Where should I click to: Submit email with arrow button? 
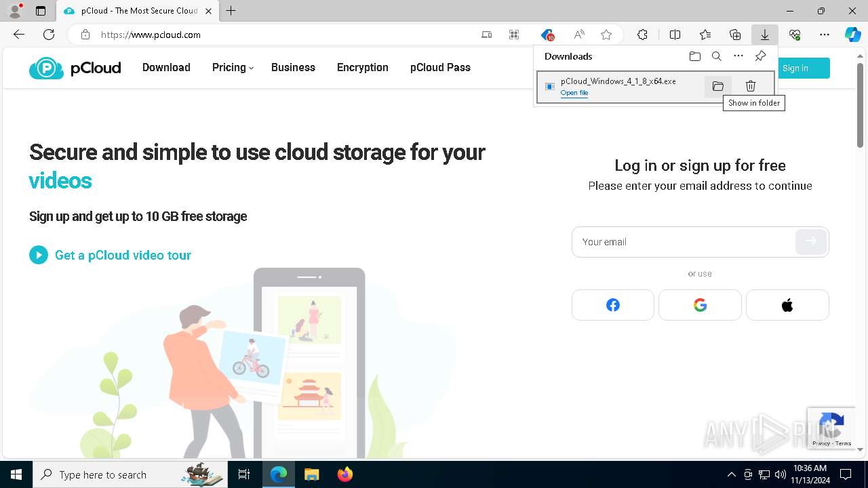pos(811,241)
